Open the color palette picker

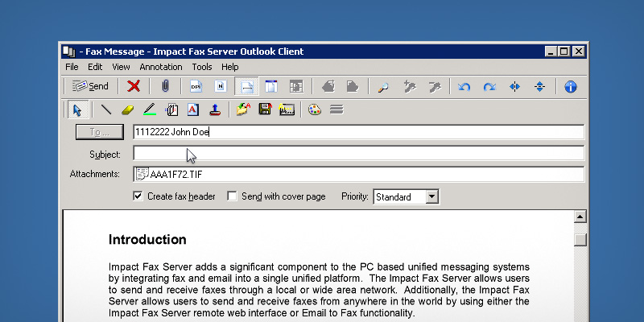coord(315,109)
